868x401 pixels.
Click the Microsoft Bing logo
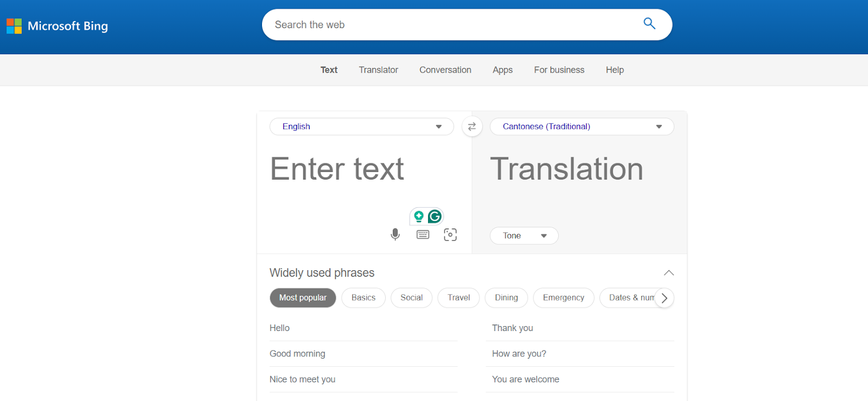pyautogui.click(x=57, y=26)
